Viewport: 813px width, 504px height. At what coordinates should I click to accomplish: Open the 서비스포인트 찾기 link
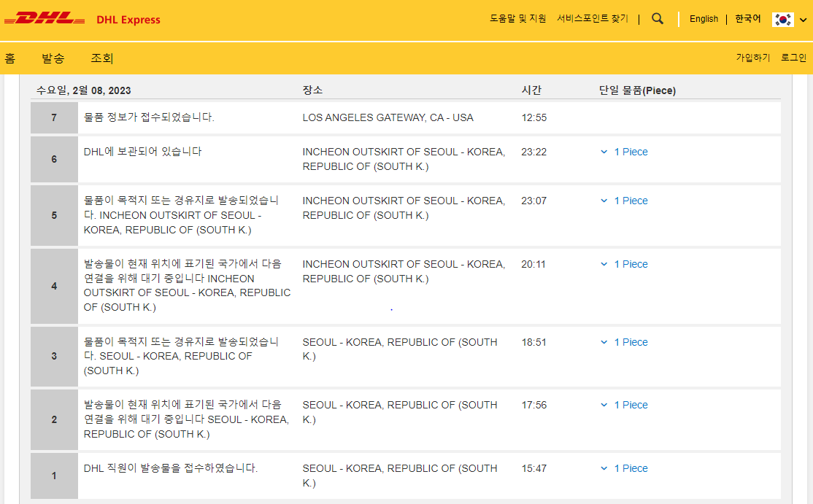click(x=592, y=19)
